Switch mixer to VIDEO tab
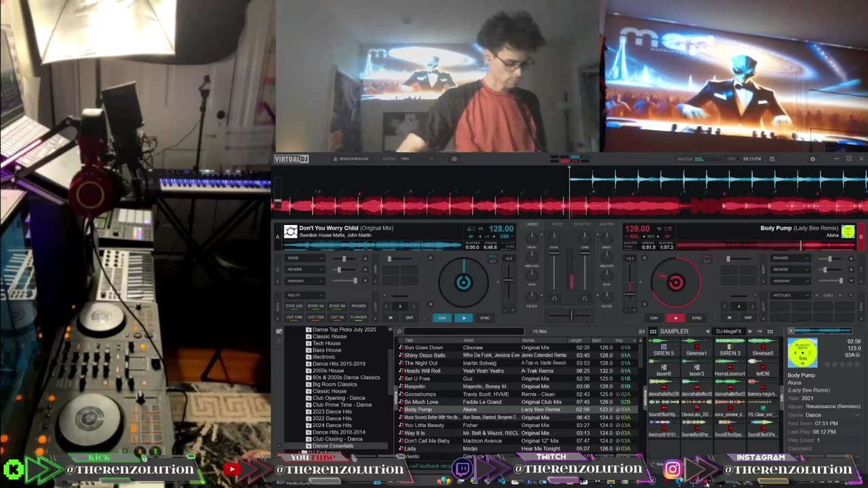 [x=557, y=224]
